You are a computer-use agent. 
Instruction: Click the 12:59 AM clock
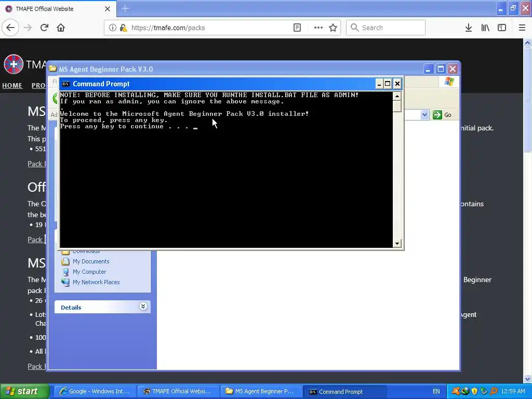tap(513, 391)
